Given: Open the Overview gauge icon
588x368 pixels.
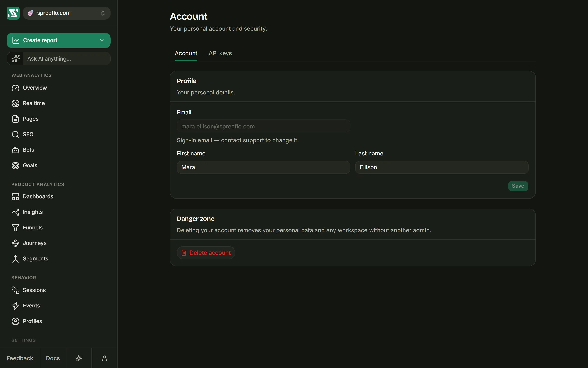Looking at the screenshot, I should point(15,88).
